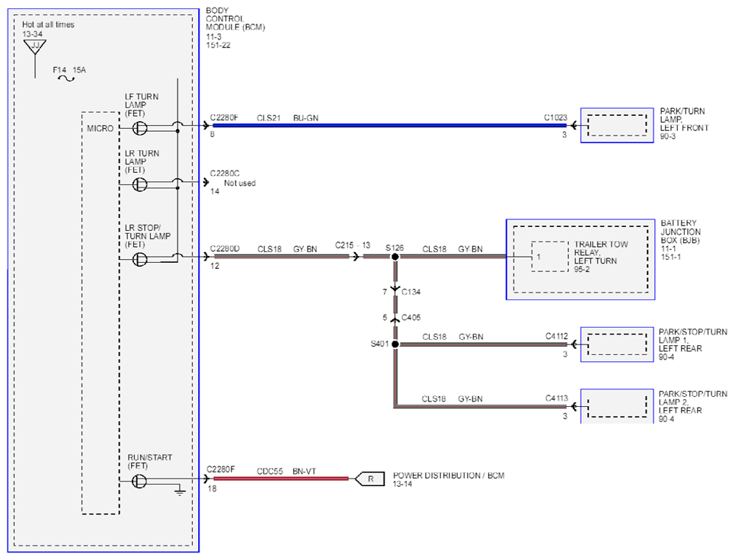735x560 pixels.
Task: Click the C405 connector label
Action: (x=411, y=318)
